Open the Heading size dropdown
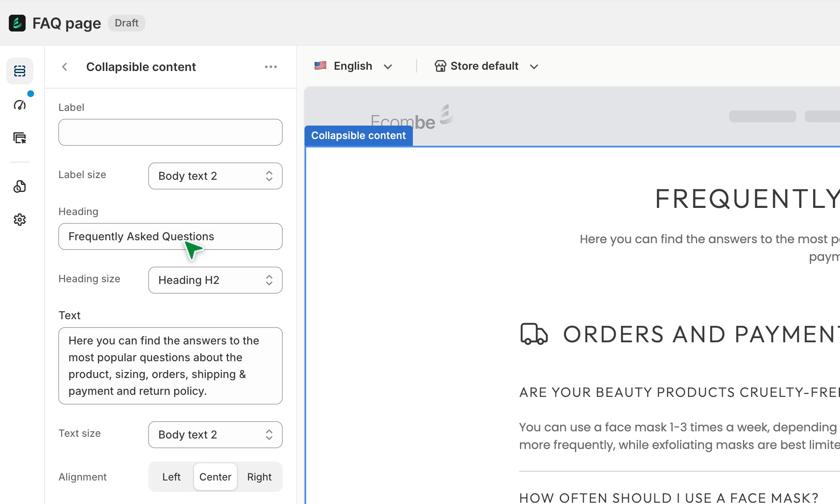Screen dimensions: 840x504 (215, 280)
